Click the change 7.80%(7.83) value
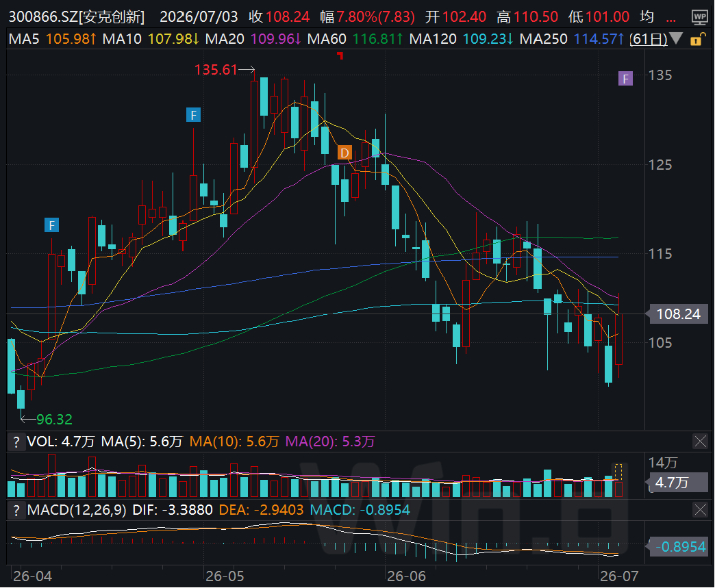 [x=376, y=17]
